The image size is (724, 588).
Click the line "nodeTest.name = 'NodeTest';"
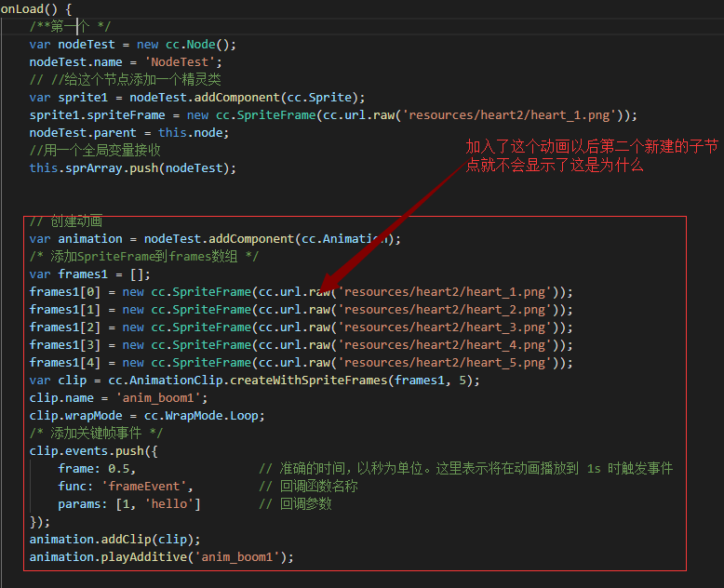coord(126,61)
